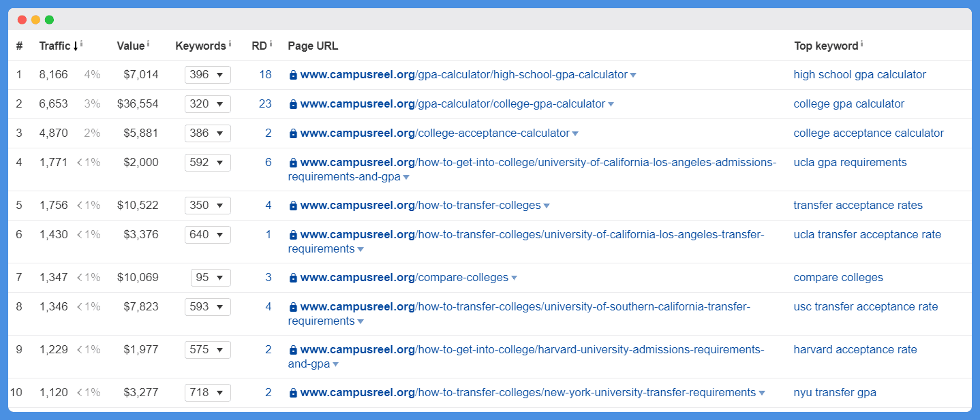Screen dimensions: 980x420
Task: Open the 575 keywords dropdown
Action: (x=208, y=350)
